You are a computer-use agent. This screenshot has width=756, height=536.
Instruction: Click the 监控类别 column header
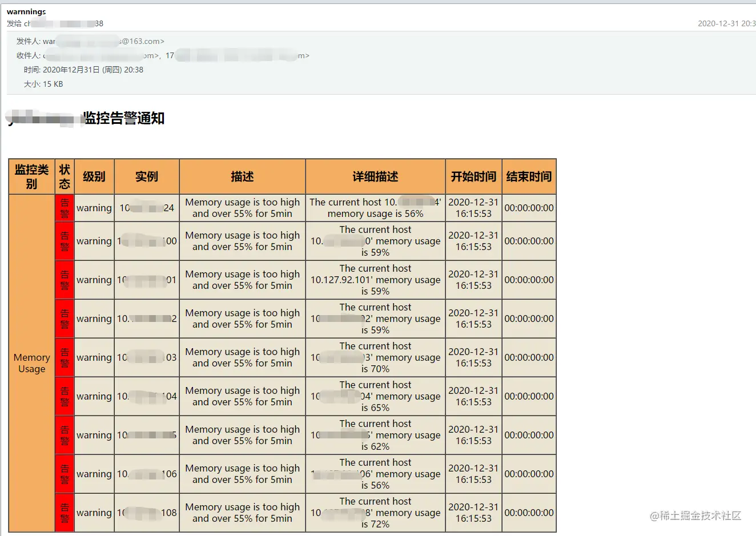tap(31, 176)
